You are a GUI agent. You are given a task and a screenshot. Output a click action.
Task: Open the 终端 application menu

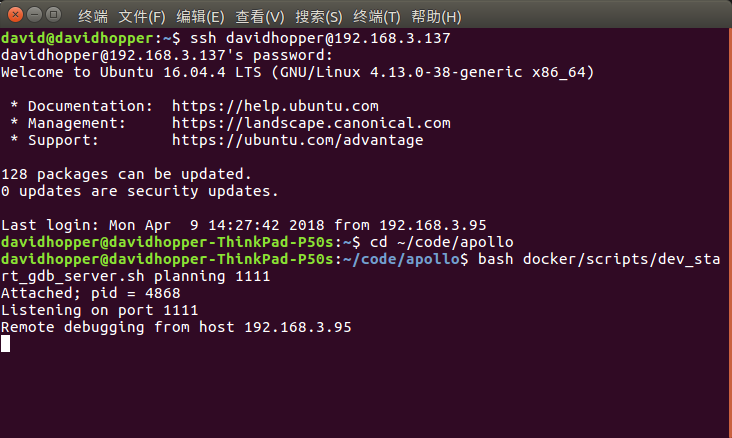click(x=93, y=17)
